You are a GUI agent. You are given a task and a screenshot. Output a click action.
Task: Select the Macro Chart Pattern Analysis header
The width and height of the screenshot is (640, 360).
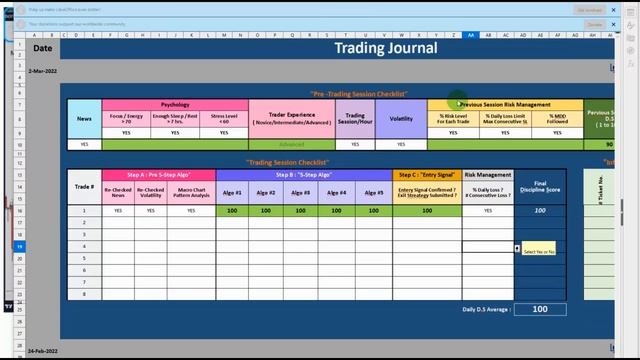click(x=191, y=193)
